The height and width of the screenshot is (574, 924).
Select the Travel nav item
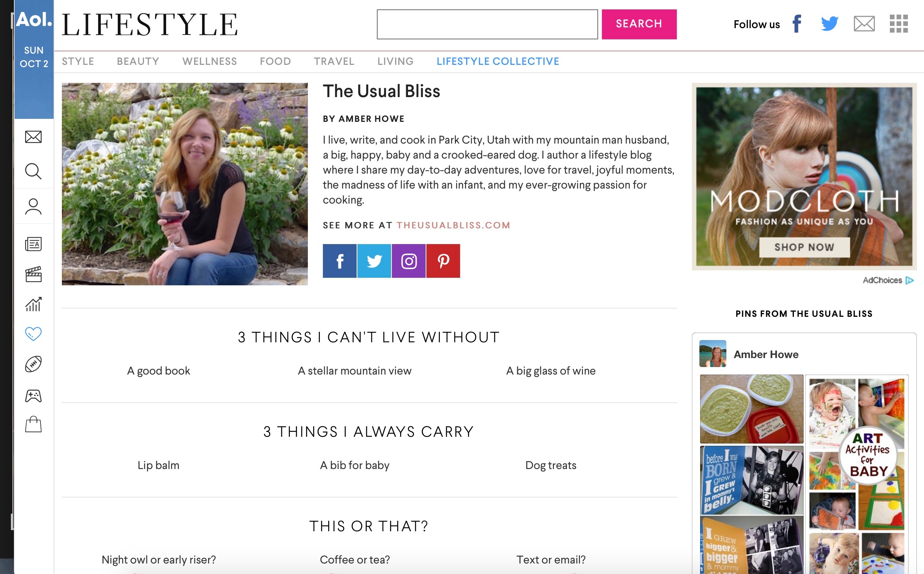click(x=334, y=61)
